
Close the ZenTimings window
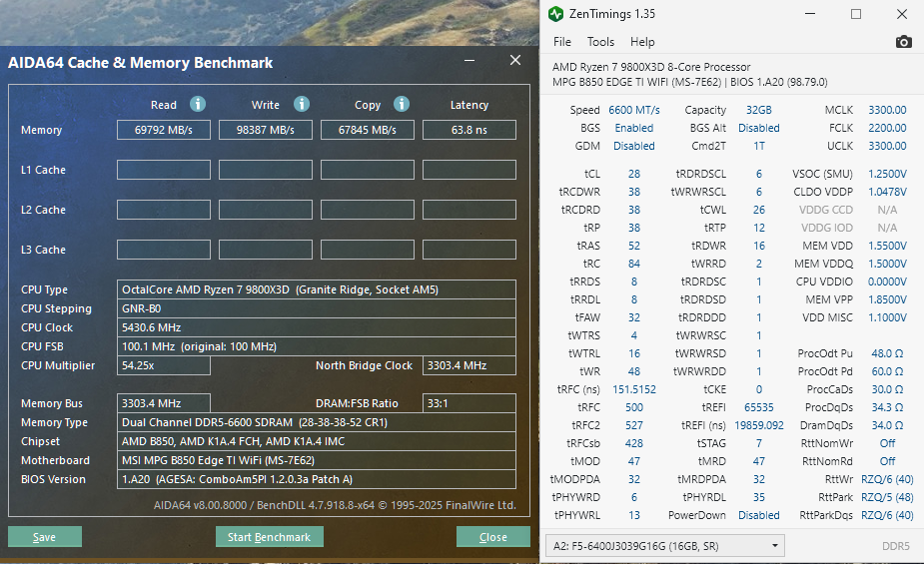pos(902,14)
